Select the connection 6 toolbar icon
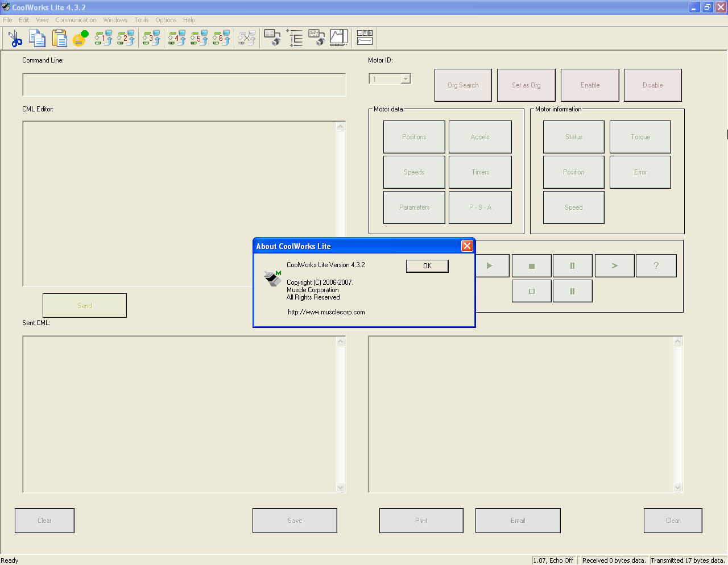The image size is (728, 565). point(221,38)
